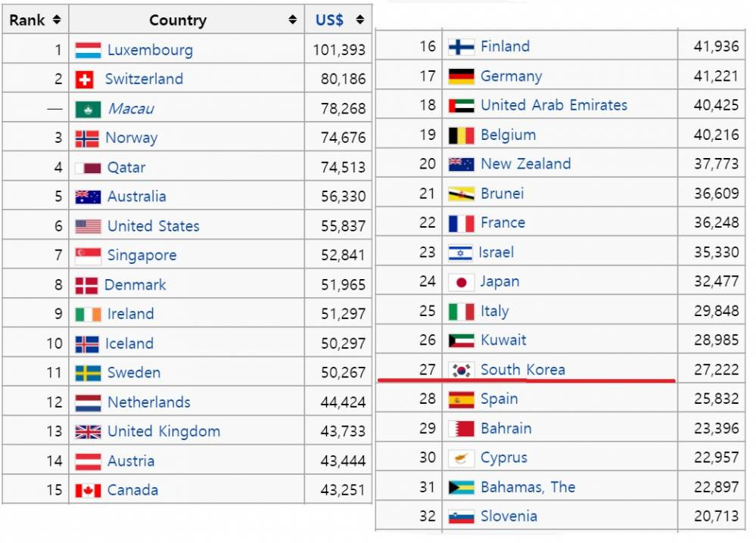This screenshot has width=756, height=543.
Task: Click the Germany flag icon
Action: tap(461, 76)
